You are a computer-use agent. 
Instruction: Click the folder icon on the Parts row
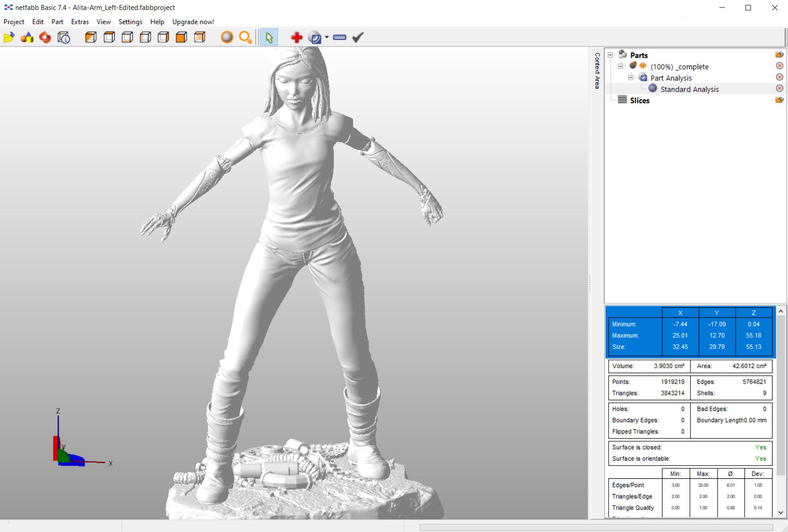tap(779, 55)
